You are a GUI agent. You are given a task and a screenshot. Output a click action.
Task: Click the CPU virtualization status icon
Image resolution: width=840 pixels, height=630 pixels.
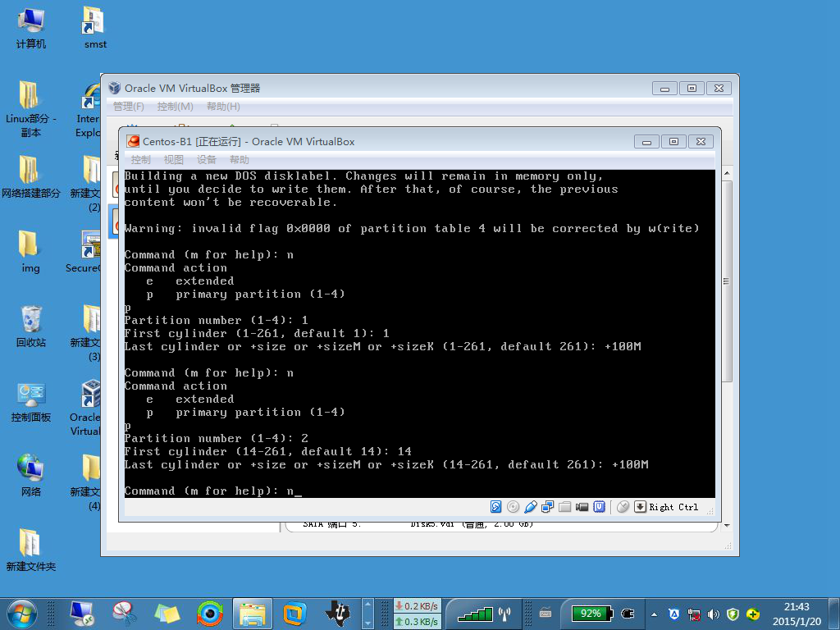pos(599,507)
